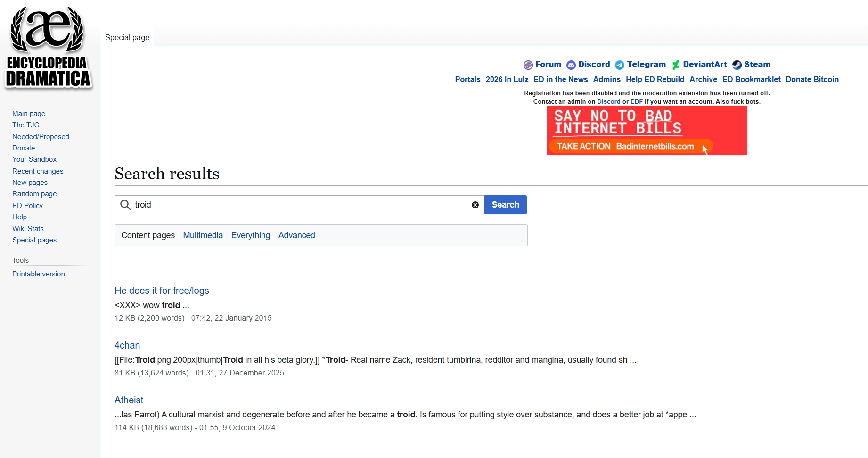Go to Portals
Viewport: 868px width, 458px height.
[x=467, y=79]
